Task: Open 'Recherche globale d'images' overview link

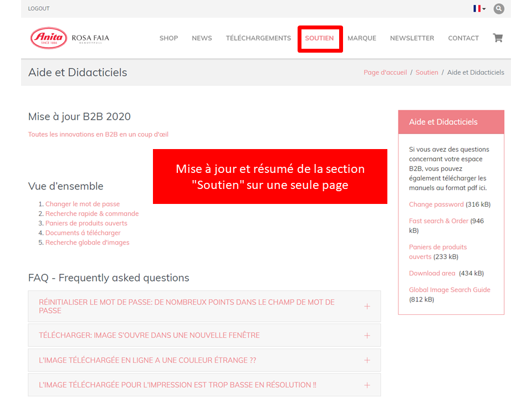Action: pyautogui.click(x=87, y=242)
